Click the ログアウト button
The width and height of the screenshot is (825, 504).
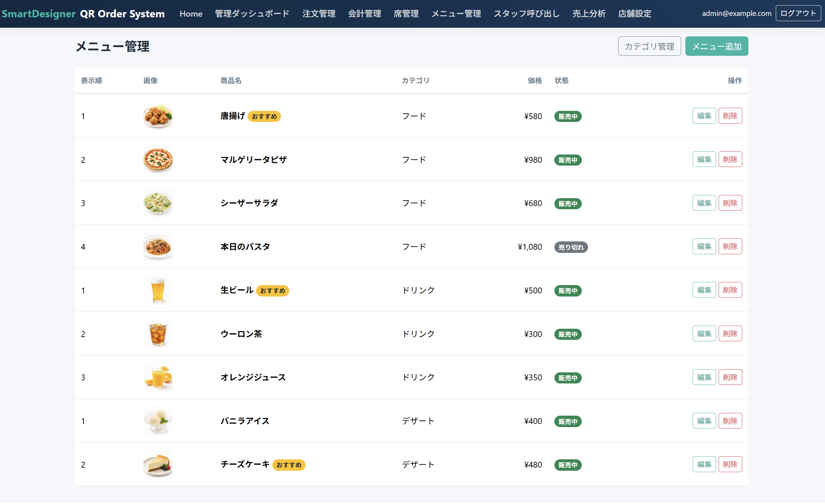(798, 13)
